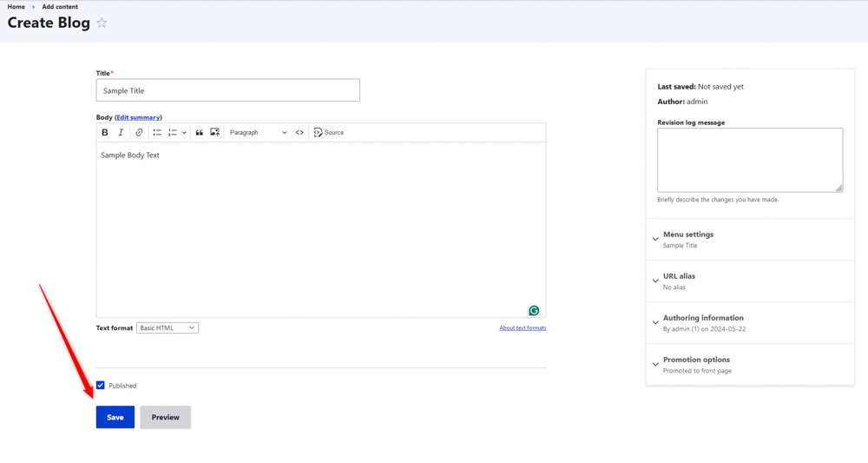Expand the Authoring information section
The width and height of the screenshot is (868, 463).
(750, 323)
